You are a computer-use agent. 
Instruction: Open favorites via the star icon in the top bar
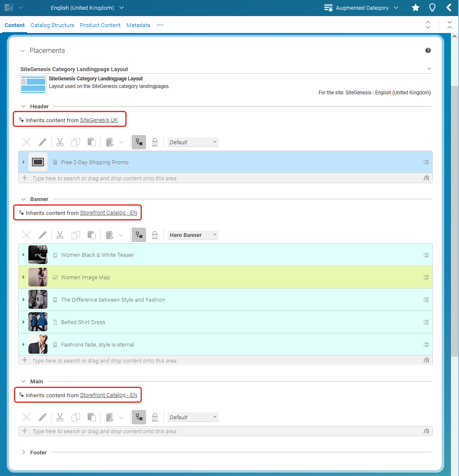point(415,7)
